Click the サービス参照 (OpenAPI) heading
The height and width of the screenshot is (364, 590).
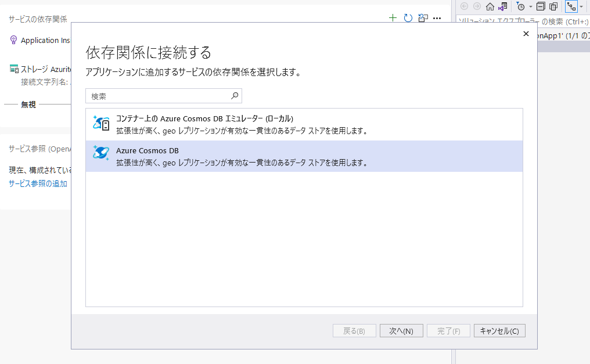(x=40, y=149)
